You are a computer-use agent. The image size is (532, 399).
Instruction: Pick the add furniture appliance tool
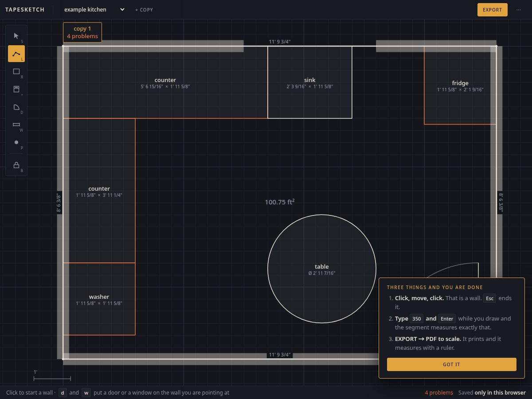16,89
